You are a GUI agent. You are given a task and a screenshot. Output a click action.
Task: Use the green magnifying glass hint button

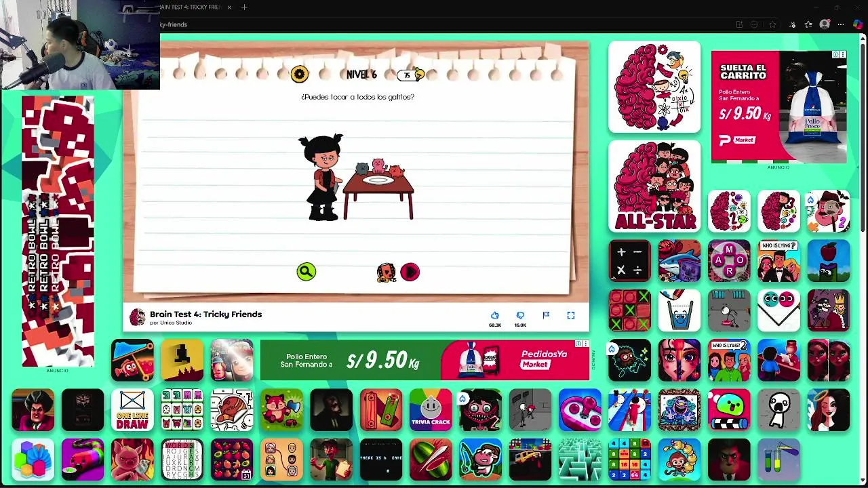(306, 272)
